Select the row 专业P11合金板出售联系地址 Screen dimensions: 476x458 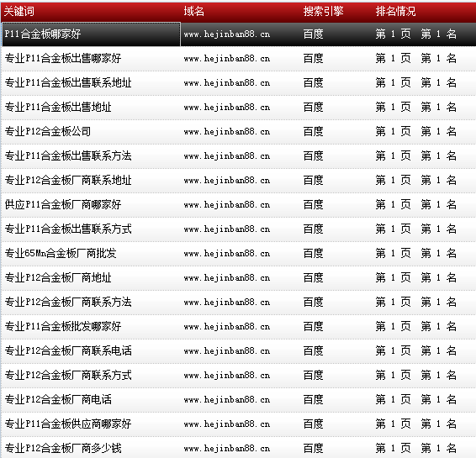(239, 83)
